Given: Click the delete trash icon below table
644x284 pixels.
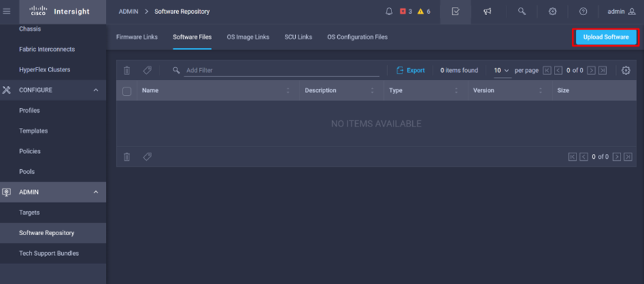Looking at the screenshot, I should 127,157.
